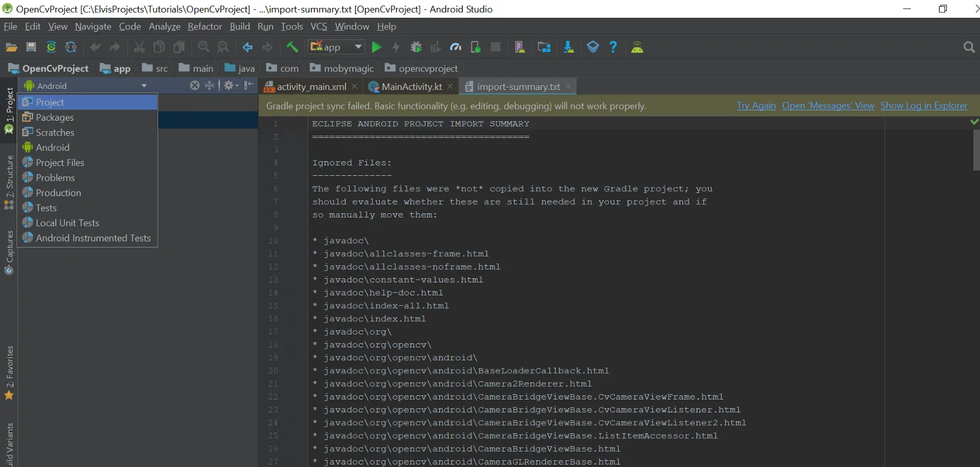This screenshot has width=980, height=467.
Task: Click the opencvproject breadcrumb folder
Action: (x=421, y=68)
